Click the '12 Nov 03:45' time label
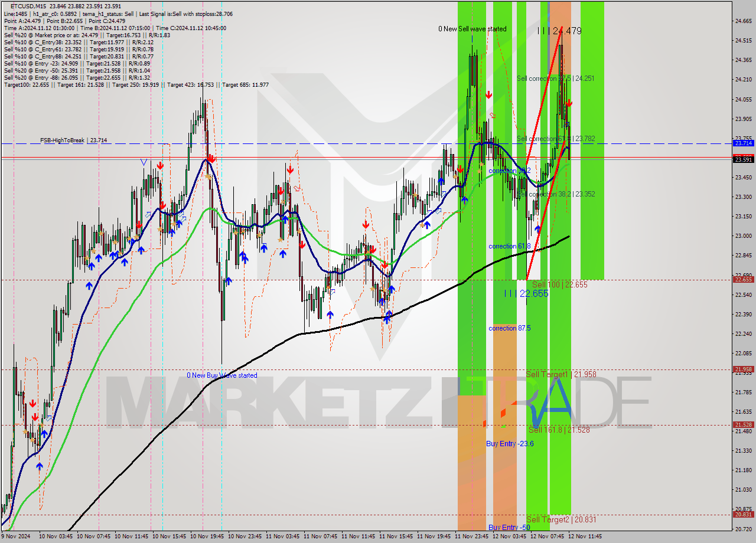This screenshot has width=756, height=543. point(510,537)
